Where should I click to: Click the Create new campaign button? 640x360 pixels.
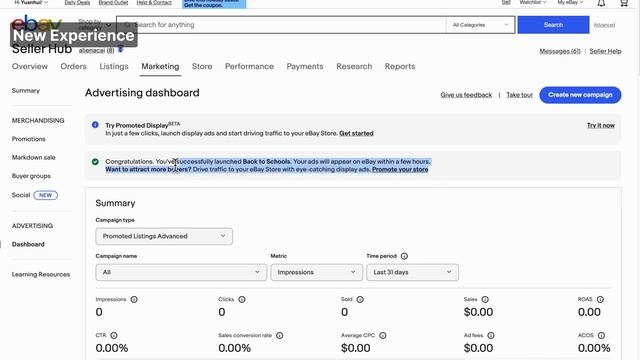580,95
